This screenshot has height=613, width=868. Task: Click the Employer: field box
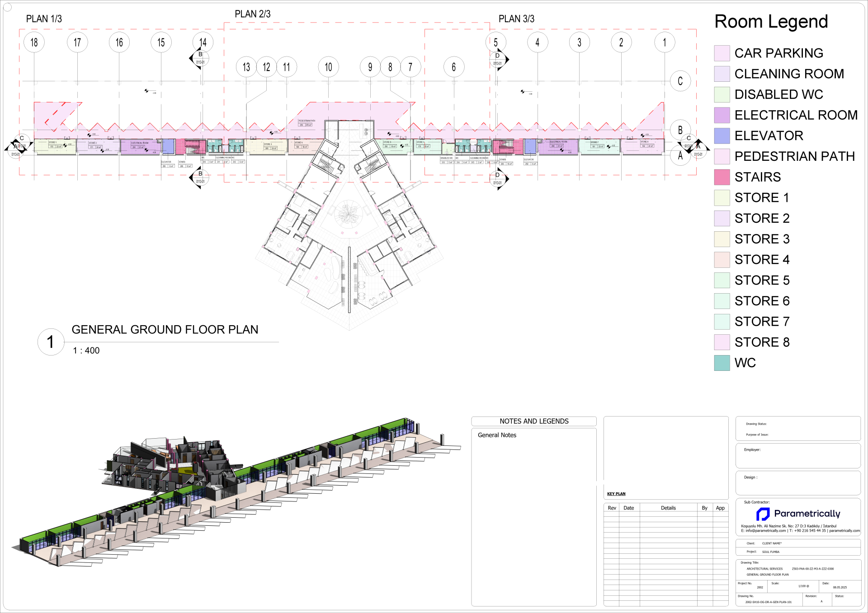[x=798, y=455]
